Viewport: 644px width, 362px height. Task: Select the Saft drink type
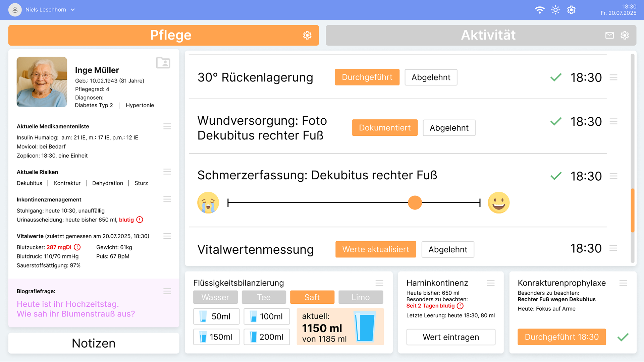(312, 297)
